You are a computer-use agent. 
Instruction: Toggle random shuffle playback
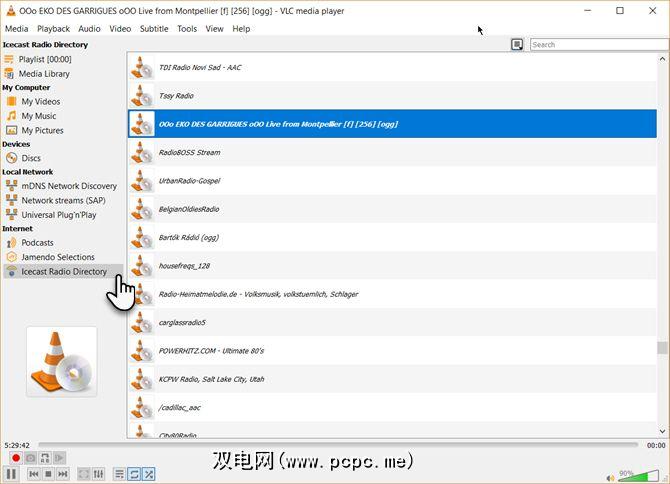click(x=148, y=474)
